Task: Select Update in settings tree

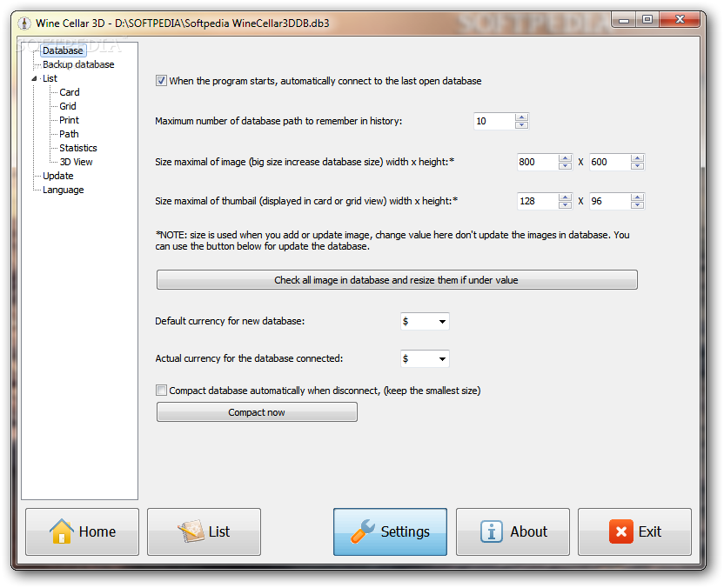Action: tap(57, 176)
